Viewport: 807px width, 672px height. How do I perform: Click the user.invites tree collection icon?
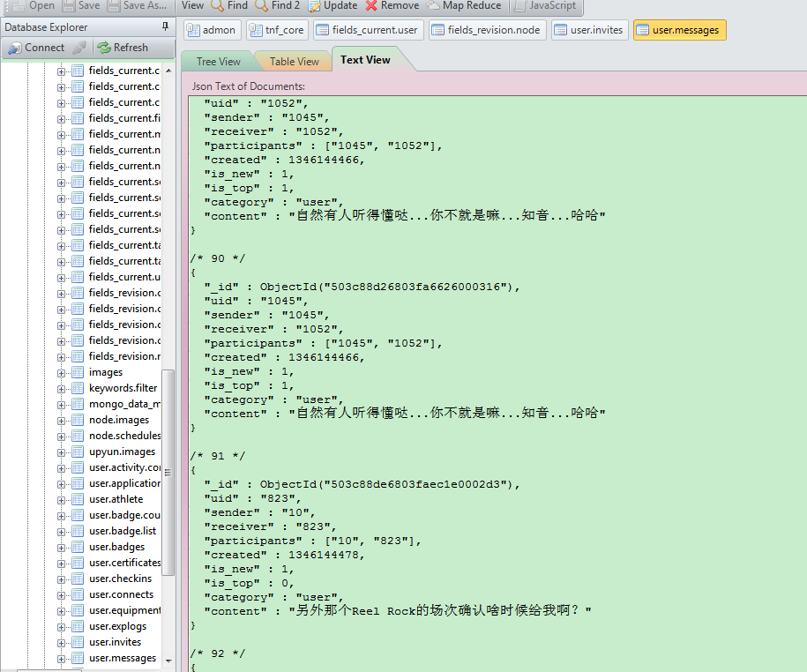(x=78, y=642)
